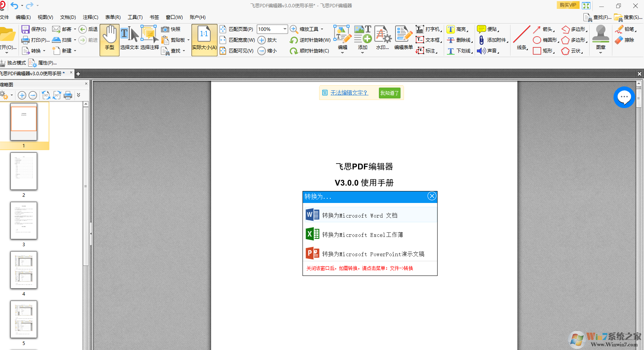The width and height of the screenshot is (644, 350).
Task: Open the 无法编辑文字？ help link
Action: point(349,93)
